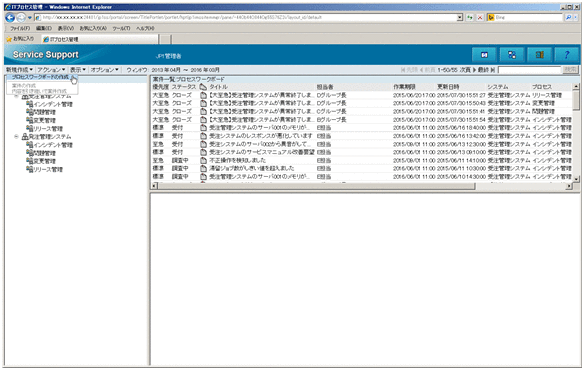The height and width of the screenshot is (371, 585).
Task: Click the next page arrow beside 次頁
Action: coord(474,70)
